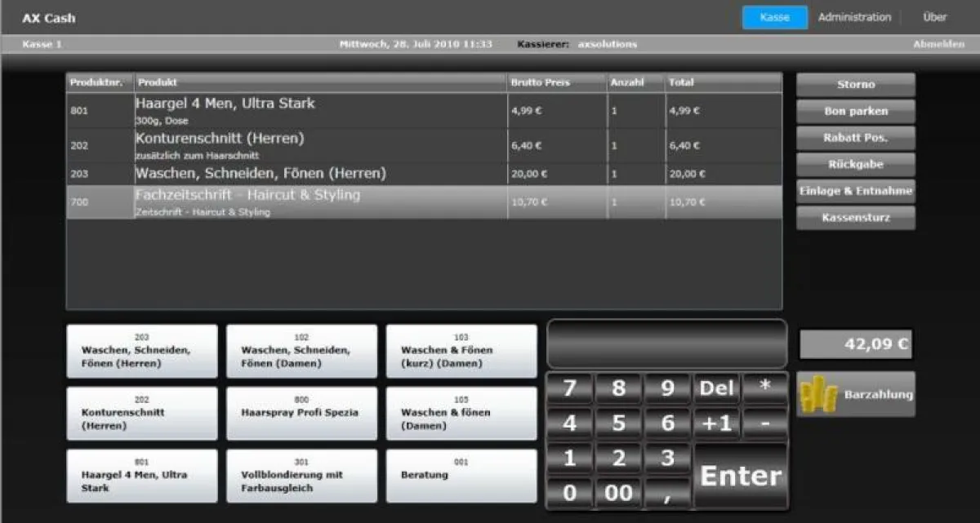Image resolution: width=980 pixels, height=523 pixels.
Task: Click the Storno button
Action: pos(855,85)
